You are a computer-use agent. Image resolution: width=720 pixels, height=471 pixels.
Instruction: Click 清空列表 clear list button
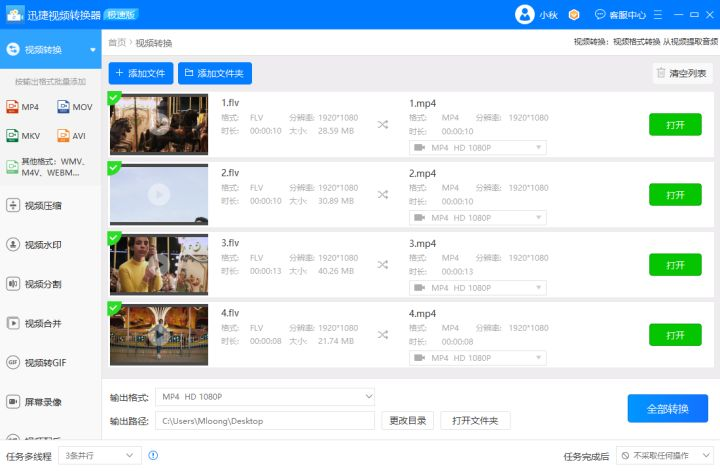point(682,73)
